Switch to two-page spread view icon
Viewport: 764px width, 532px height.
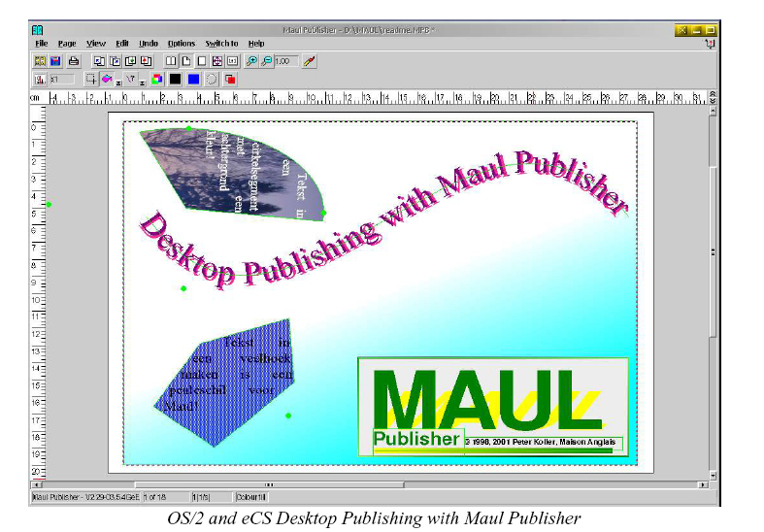point(171,61)
